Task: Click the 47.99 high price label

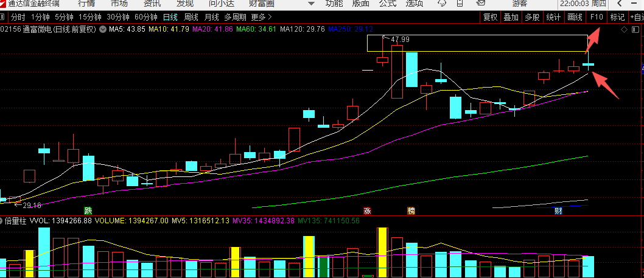Action: click(x=400, y=40)
